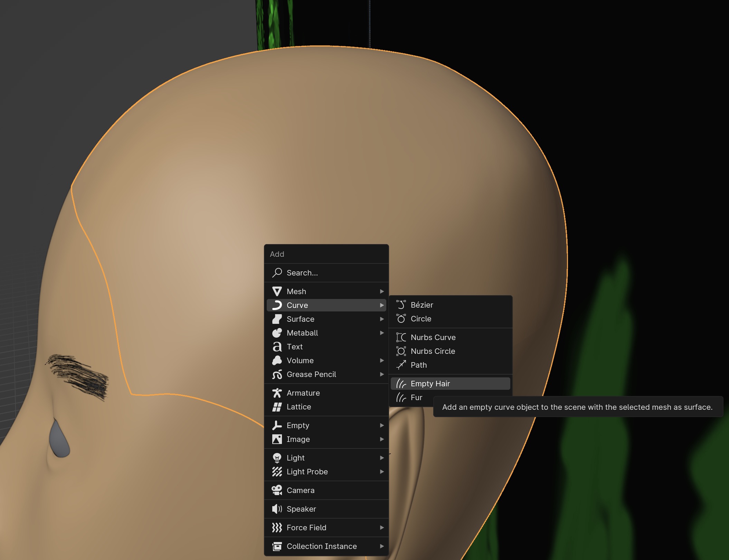Expand the Image submenu arrow

(382, 439)
